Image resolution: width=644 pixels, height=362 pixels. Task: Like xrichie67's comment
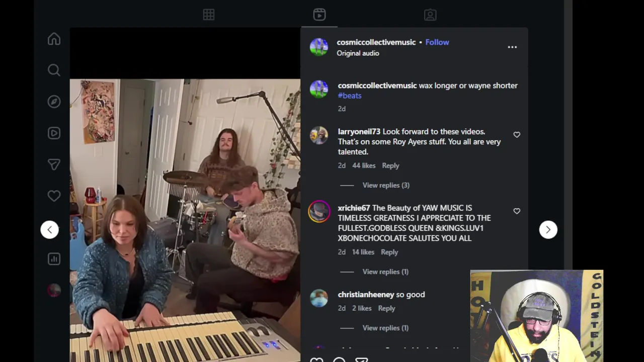(517, 211)
